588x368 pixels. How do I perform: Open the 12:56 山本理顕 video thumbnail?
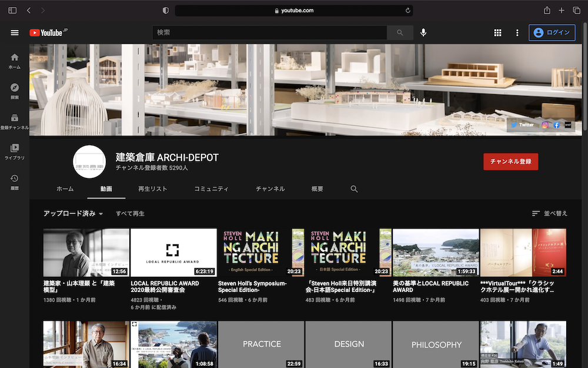pyautogui.click(x=86, y=253)
